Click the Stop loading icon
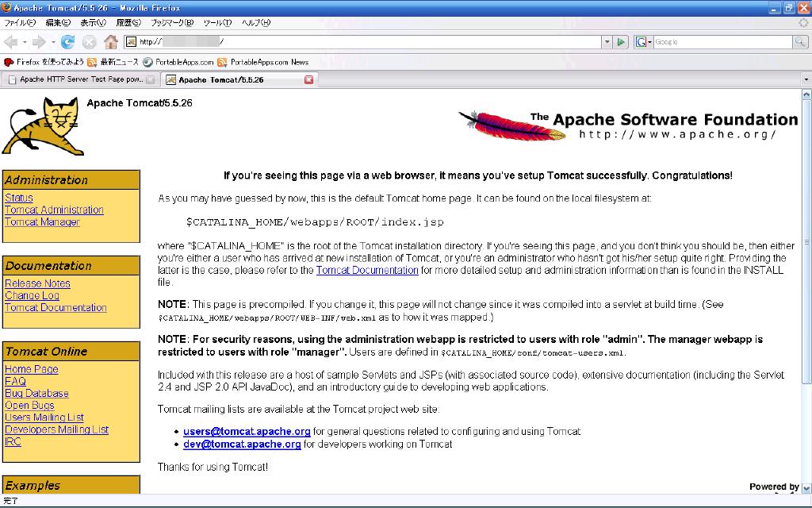This screenshot has height=508, width=812. (90, 42)
